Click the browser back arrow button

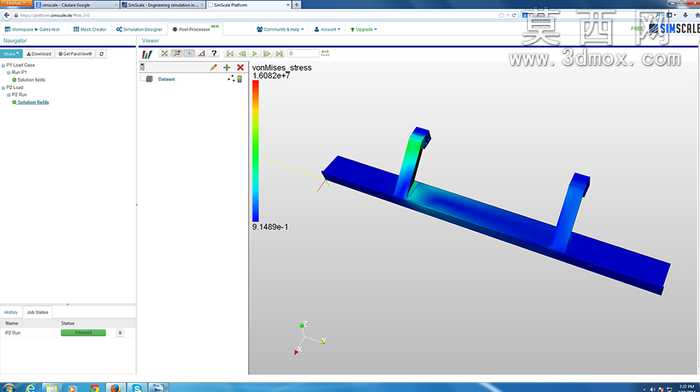coord(6,15)
